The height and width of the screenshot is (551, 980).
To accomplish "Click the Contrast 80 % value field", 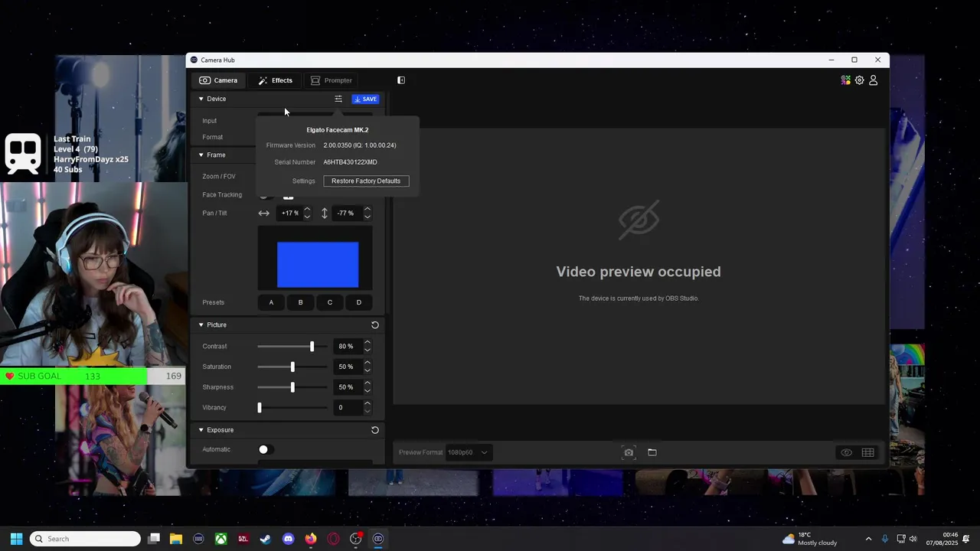I will [x=346, y=347].
